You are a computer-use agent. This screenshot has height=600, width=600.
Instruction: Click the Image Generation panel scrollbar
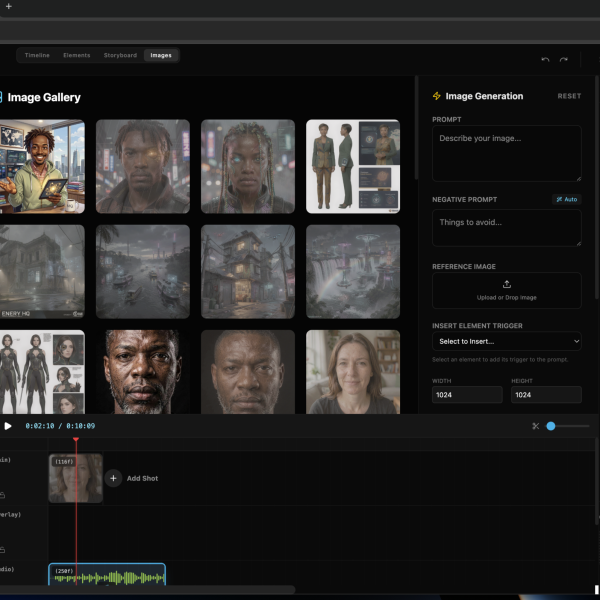(597, 188)
